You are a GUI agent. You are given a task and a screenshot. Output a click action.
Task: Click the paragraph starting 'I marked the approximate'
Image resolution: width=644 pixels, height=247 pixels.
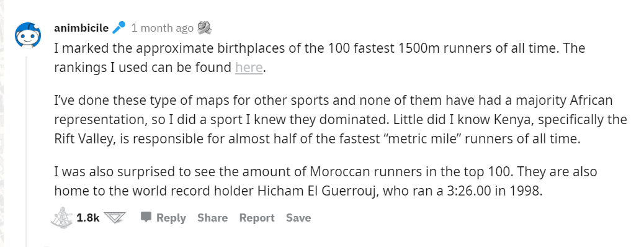coord(320,58)
